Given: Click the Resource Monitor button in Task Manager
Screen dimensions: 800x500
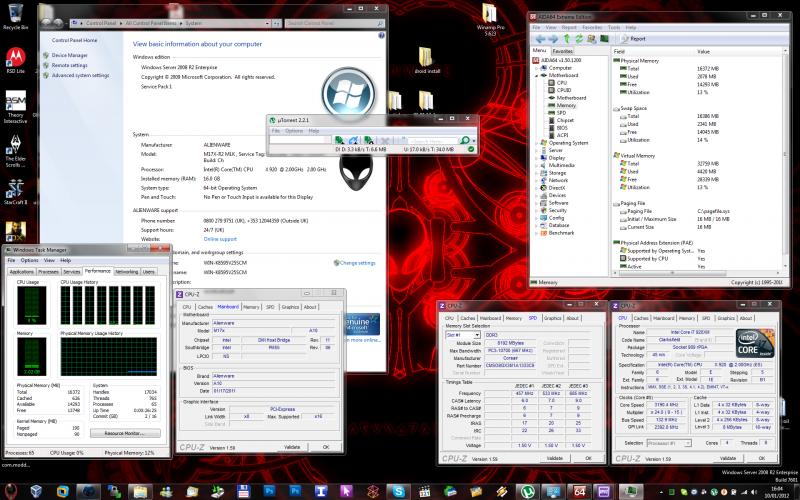Looking at the screenshot, I should pos(126,433).
